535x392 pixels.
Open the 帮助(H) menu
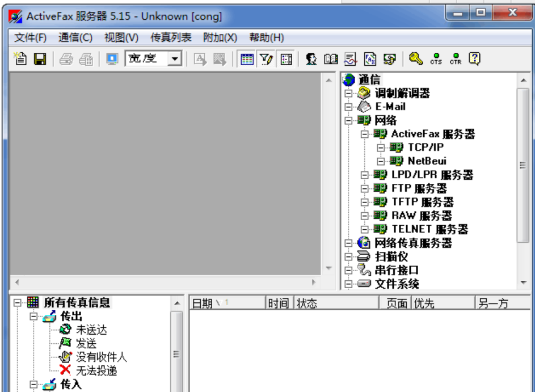(267, 37)
